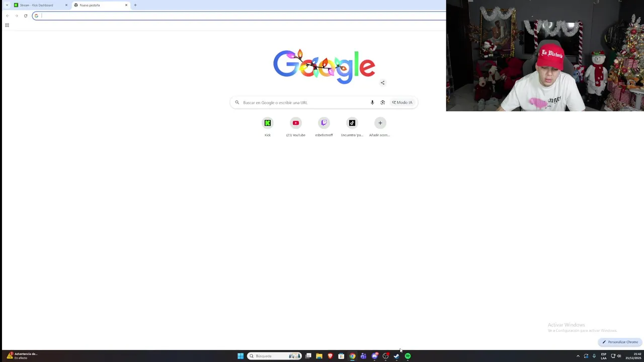Screen dimensions: 644x362
Task: Open the volume control in the tray
Action: [x=619, y=356]
